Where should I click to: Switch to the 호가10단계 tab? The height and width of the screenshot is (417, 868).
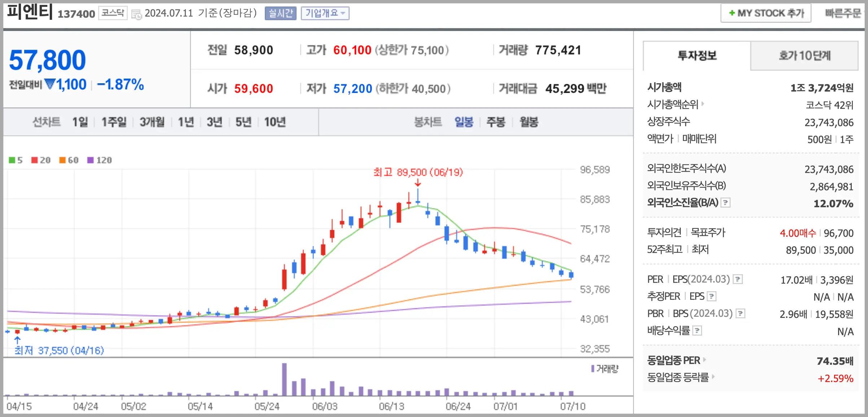click(804, 56)
